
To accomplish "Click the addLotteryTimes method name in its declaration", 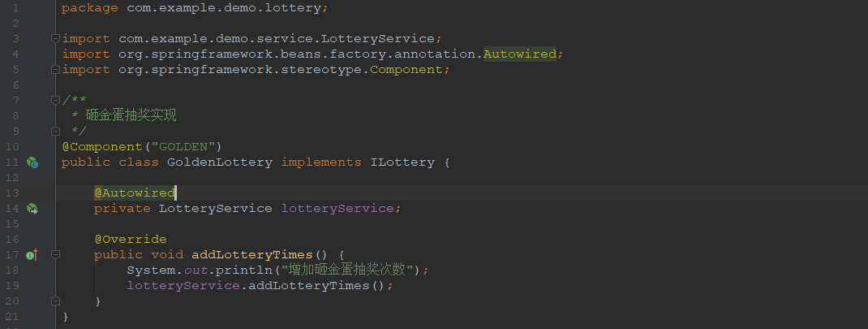I will (x=252, y=254).
